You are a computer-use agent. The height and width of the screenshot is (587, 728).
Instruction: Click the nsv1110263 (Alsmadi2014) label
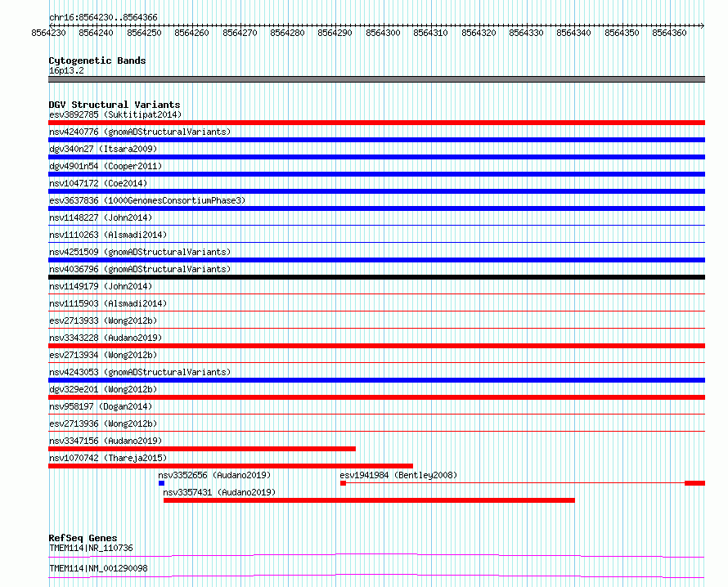[x=108, y=235]
